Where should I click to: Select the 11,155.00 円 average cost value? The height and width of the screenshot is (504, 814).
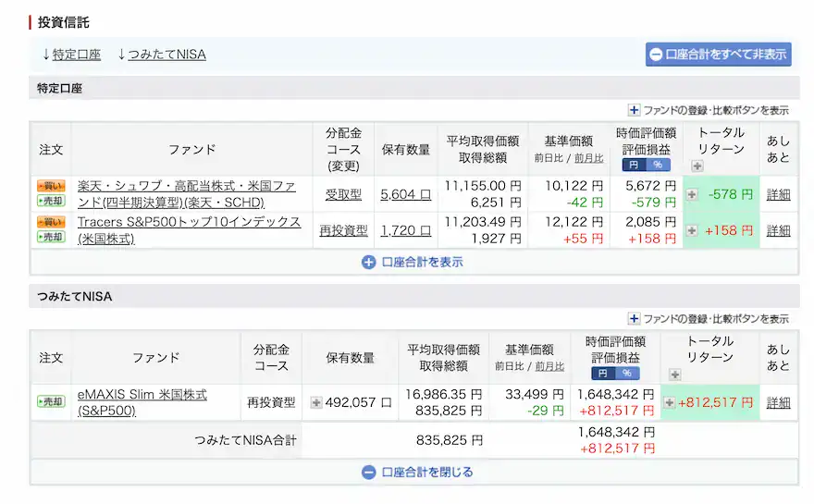483,186
